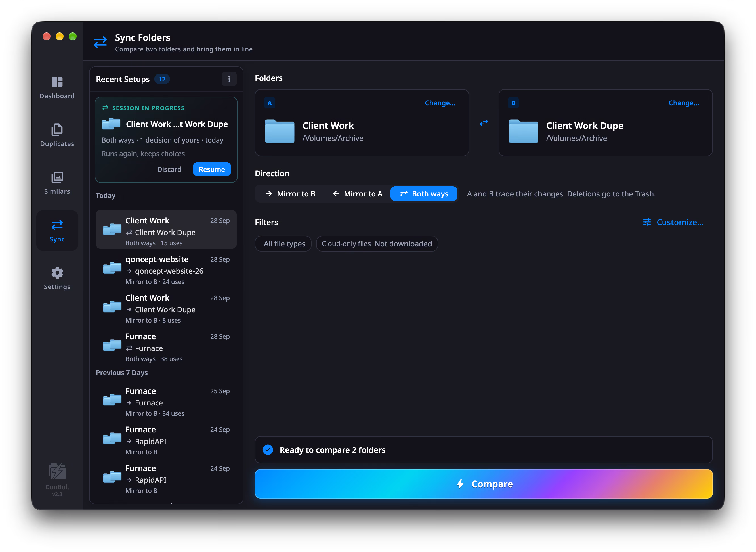Click the Recent Setups count badge 12
Image resolution: width=756 pixels, height=552 pixels.
[x=162, y=79]
